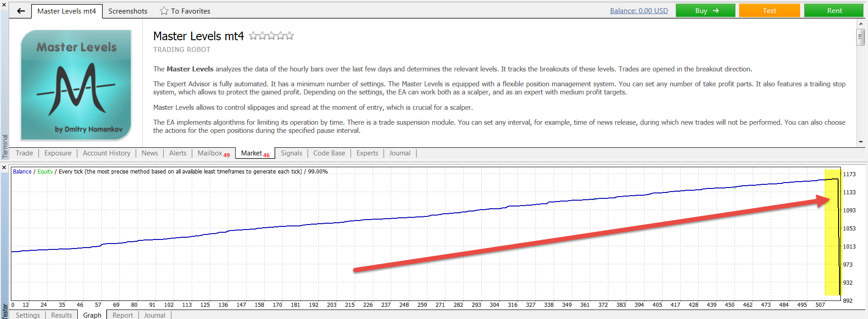Open the Code Base tab

click(329, 153)
